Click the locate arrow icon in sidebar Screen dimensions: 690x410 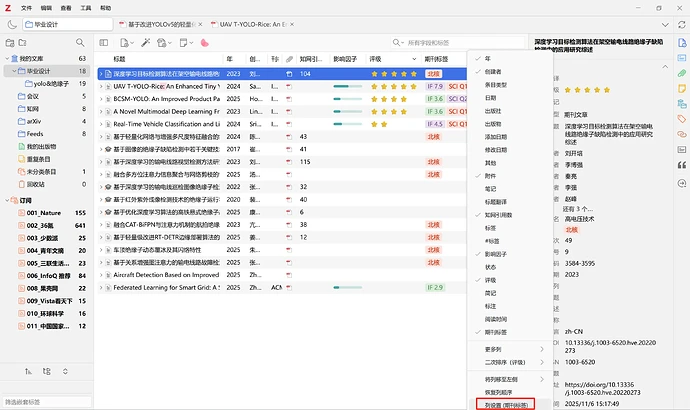(x=682, y=183)
